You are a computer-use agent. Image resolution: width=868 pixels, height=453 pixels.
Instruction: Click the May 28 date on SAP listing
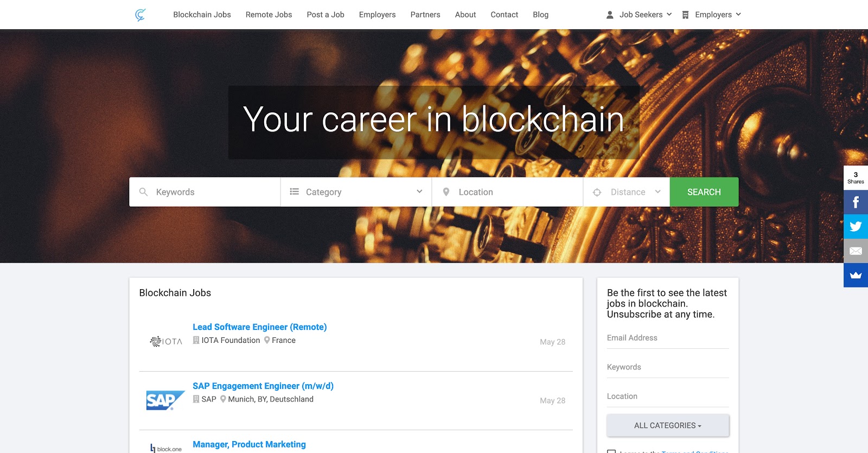point(552,400)
